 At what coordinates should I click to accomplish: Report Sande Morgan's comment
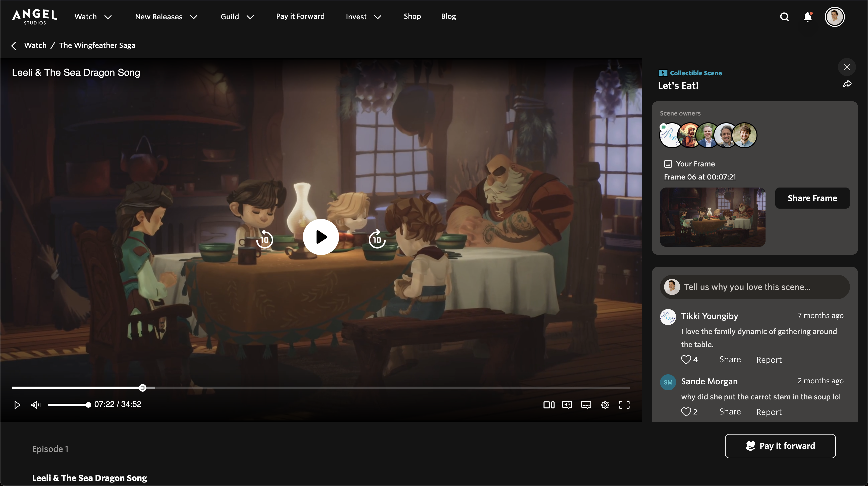[769, 412]
